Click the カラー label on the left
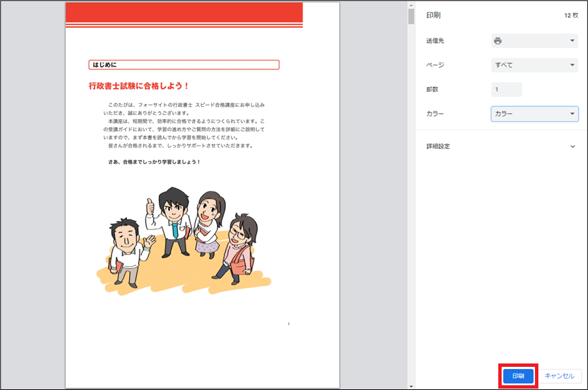The height and width of the screenshot is (390, 588). tap(435, 114)
